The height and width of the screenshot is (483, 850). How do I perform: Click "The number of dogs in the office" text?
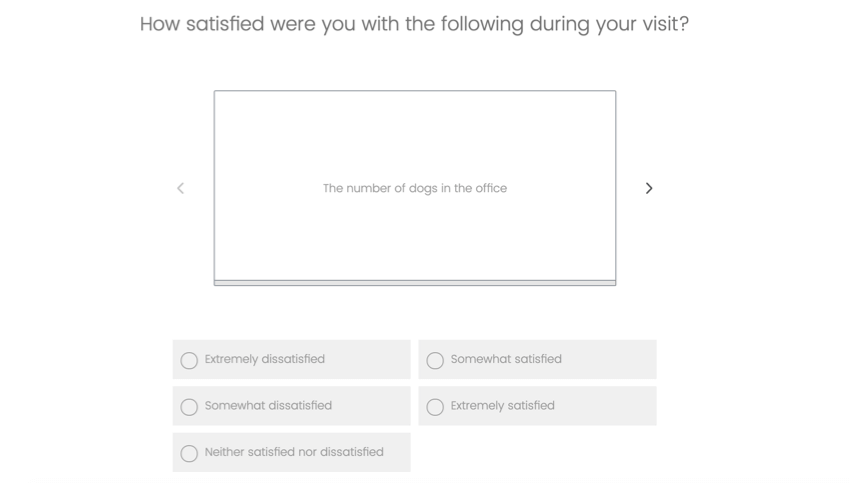click(x=415, y=188)
